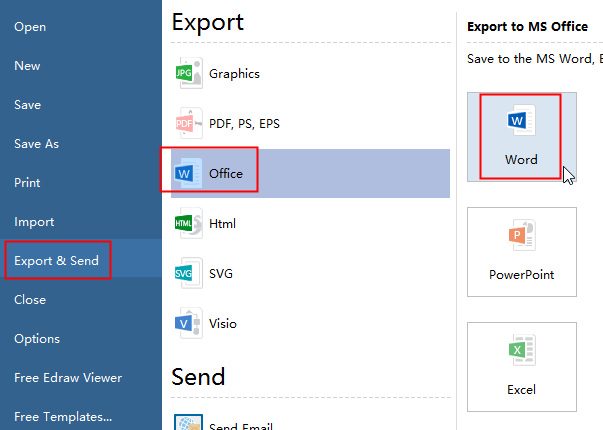
Task: Select the Visio export label
Action: click(223, 323)
